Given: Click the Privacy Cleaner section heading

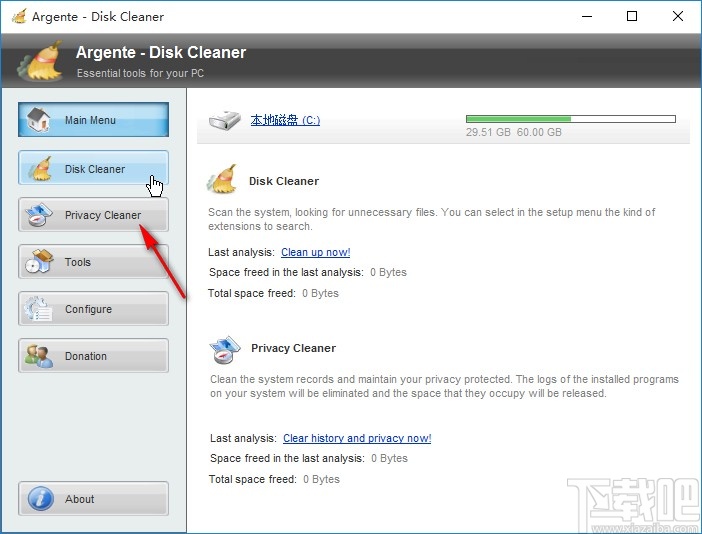Looking at the screenshot, I should (293, 348).
